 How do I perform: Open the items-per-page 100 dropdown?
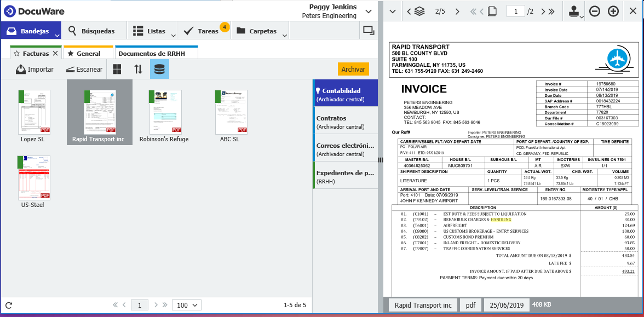[187, 305]
